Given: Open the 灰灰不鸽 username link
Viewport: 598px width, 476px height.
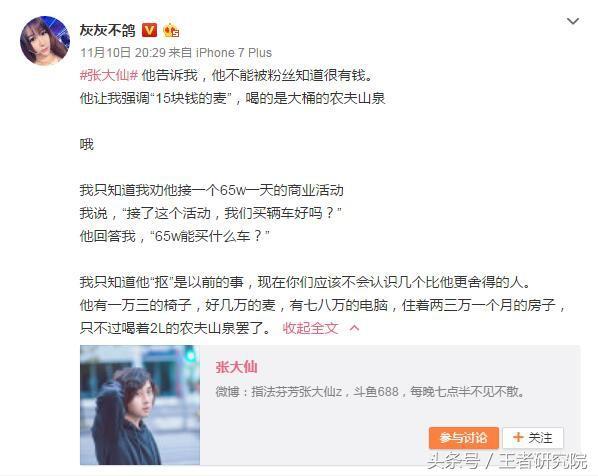Looking at the screenshot, I should 108,30.
